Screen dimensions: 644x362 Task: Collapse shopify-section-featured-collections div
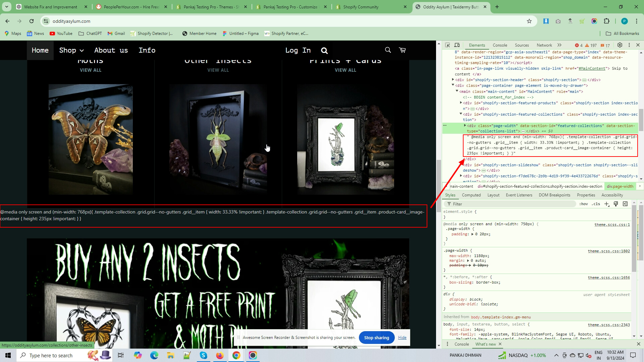(461, 114)
